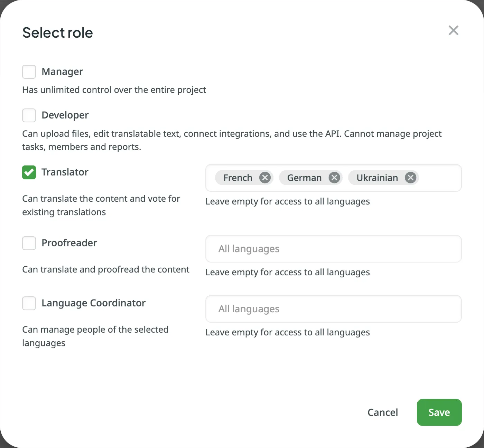Viewport: 484px width, 448px height.
Task: Click the X on the Ukrainian chip
Action: click(410, 178)
